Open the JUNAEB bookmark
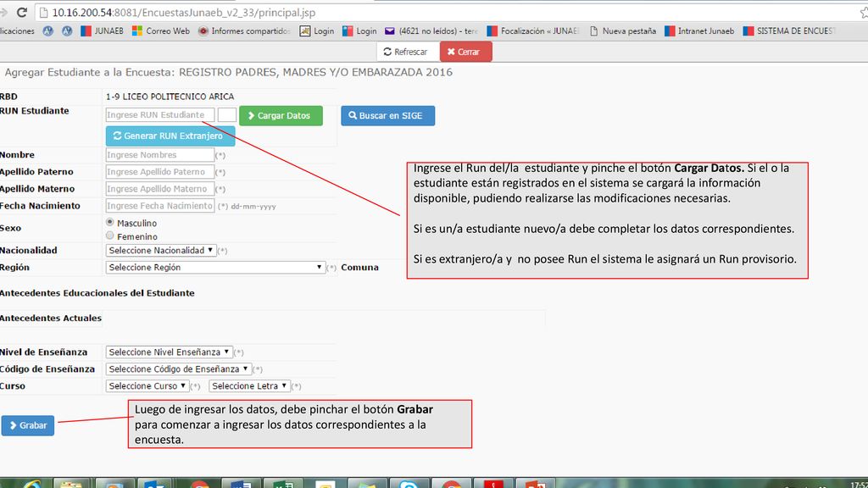 point(102,31)
